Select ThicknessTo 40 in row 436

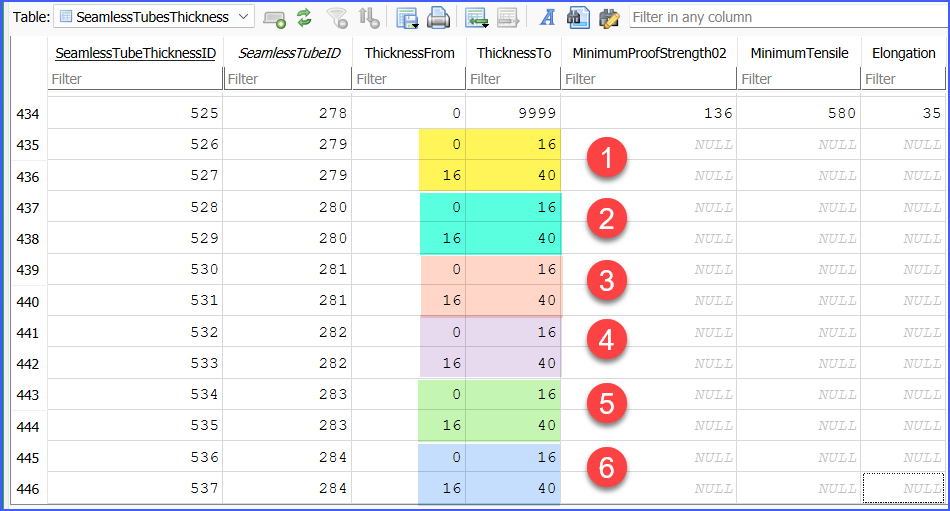514,176
